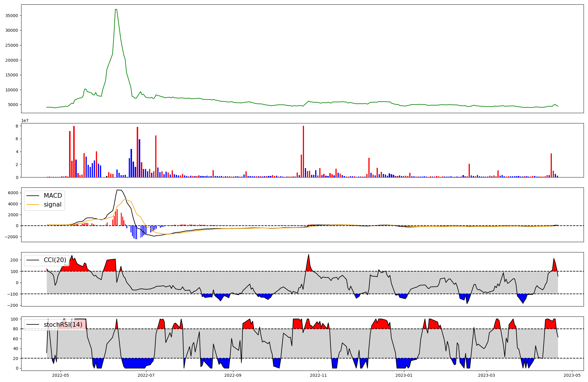Click the signal legend text
The image size is (588, 382).
pos(53,205)
